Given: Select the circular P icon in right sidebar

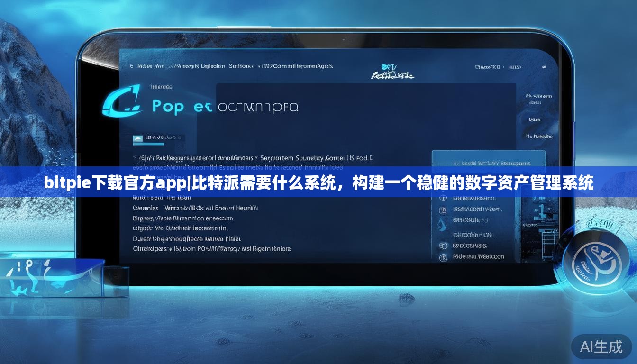Looking at the screenshot, I should 444,198.
